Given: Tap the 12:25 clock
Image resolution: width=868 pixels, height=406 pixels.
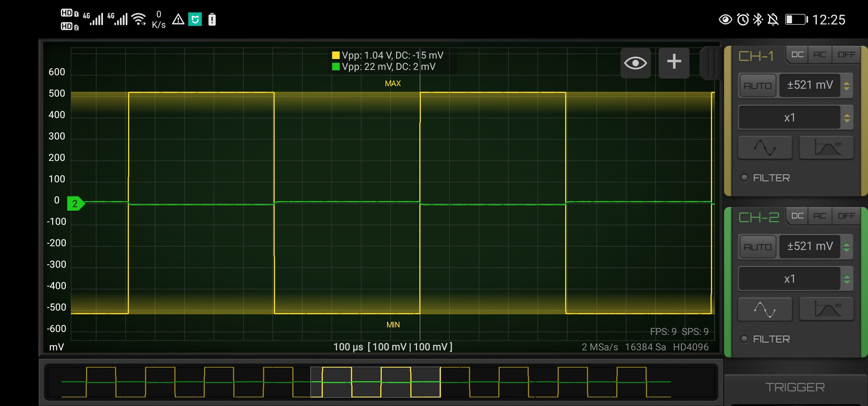Looking at the screenshot, I should [x=829, y=20].
